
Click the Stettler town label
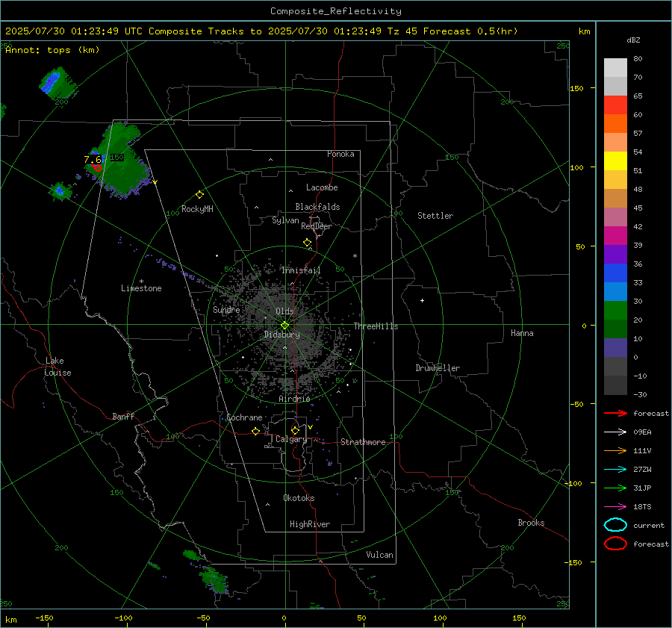click(435, 216)
